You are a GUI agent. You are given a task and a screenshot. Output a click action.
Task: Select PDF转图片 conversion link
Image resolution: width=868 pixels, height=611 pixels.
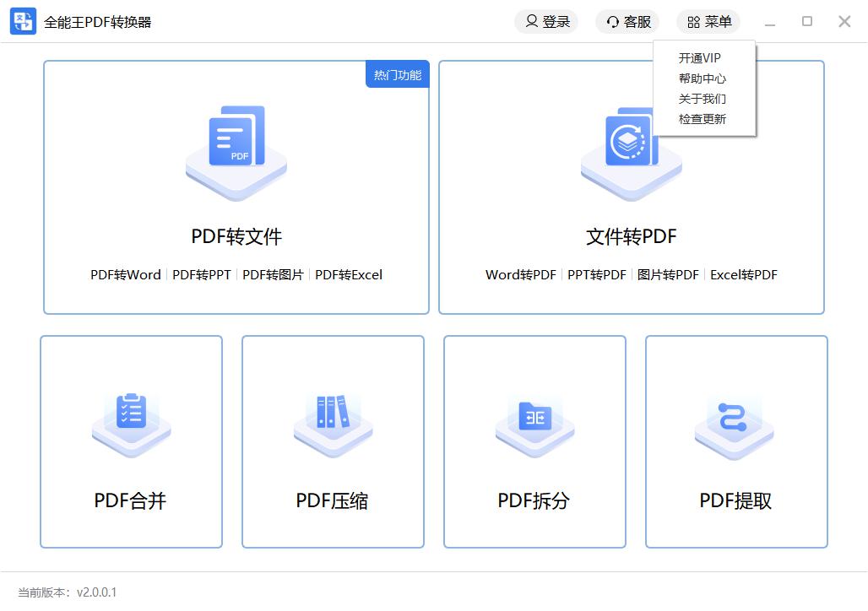pos(273,274)
